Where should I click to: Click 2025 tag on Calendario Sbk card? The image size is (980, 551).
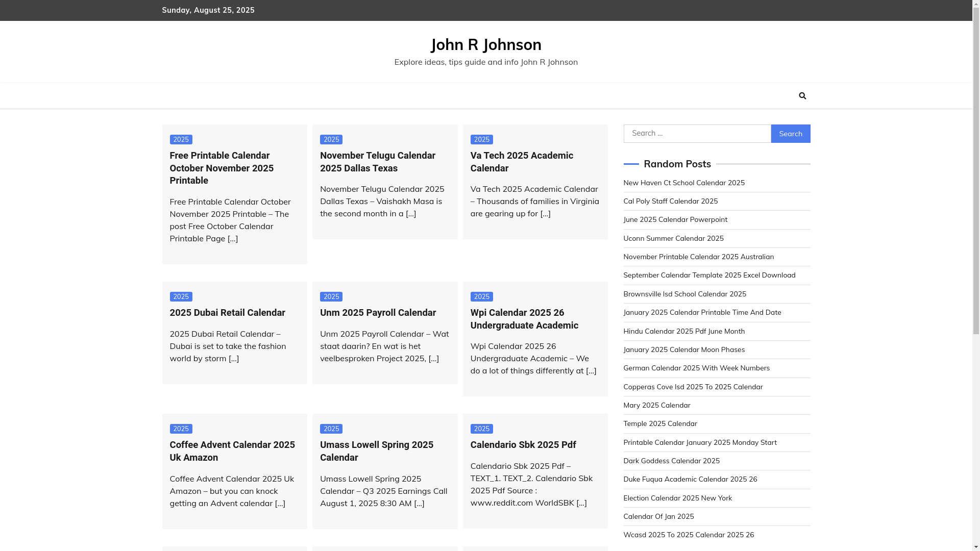(x=482, y=429)
